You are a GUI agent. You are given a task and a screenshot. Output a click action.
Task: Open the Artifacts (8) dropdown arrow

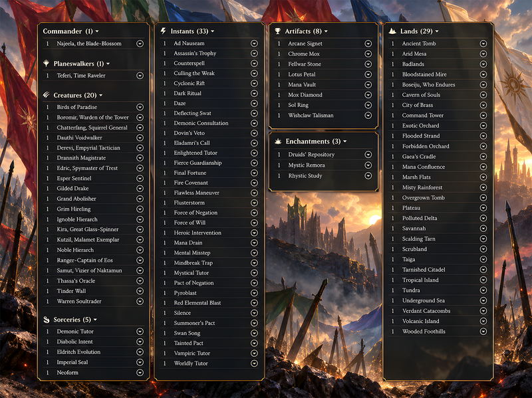pyautogui.click(x=326, y=31)
